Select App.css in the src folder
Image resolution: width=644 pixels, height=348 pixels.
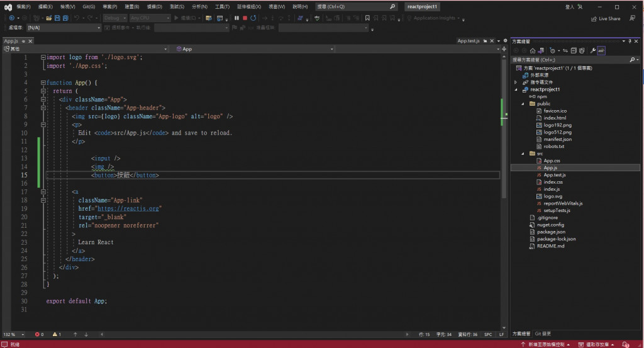point(552,160)
